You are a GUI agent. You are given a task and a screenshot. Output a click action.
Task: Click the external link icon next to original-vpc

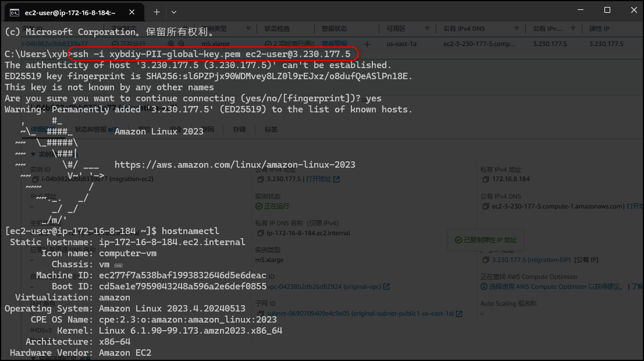tap(386, 286)
